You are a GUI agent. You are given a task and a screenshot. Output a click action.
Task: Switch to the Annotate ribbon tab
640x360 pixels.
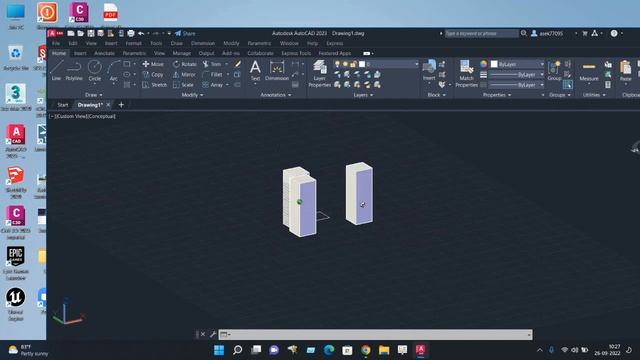pyautogui.click(x=104, y=53)
